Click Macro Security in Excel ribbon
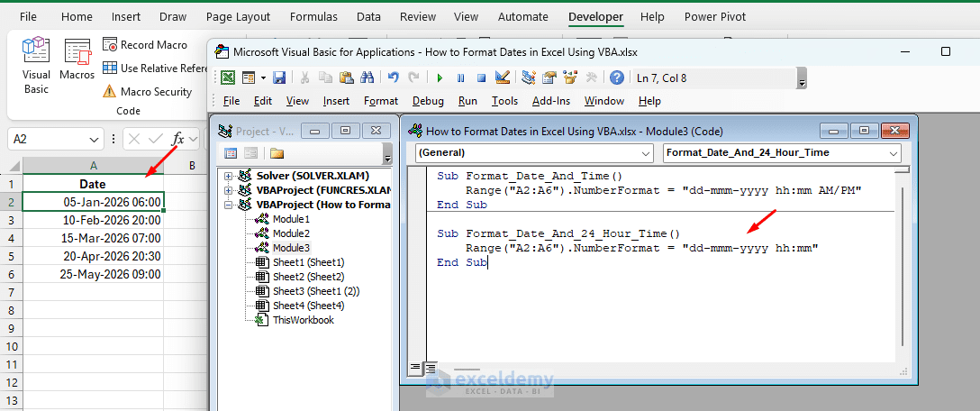This screenshot has height=411, width=980. coord(148,91)
